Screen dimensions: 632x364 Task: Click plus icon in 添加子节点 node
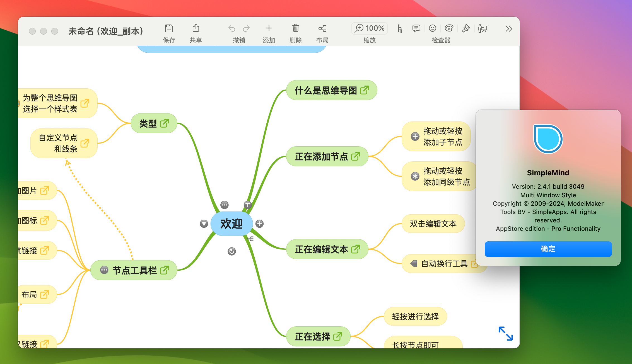tap(415, 136)
